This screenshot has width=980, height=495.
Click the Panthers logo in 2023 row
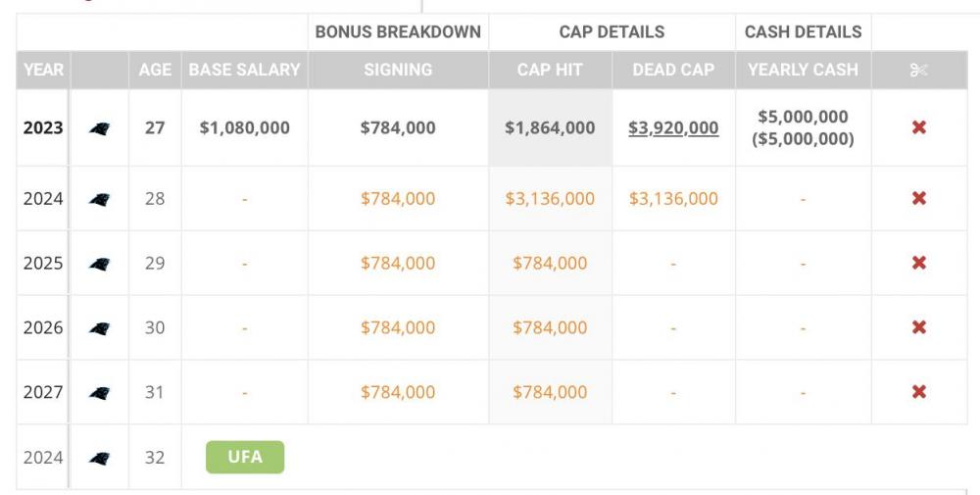click(99, 128)
